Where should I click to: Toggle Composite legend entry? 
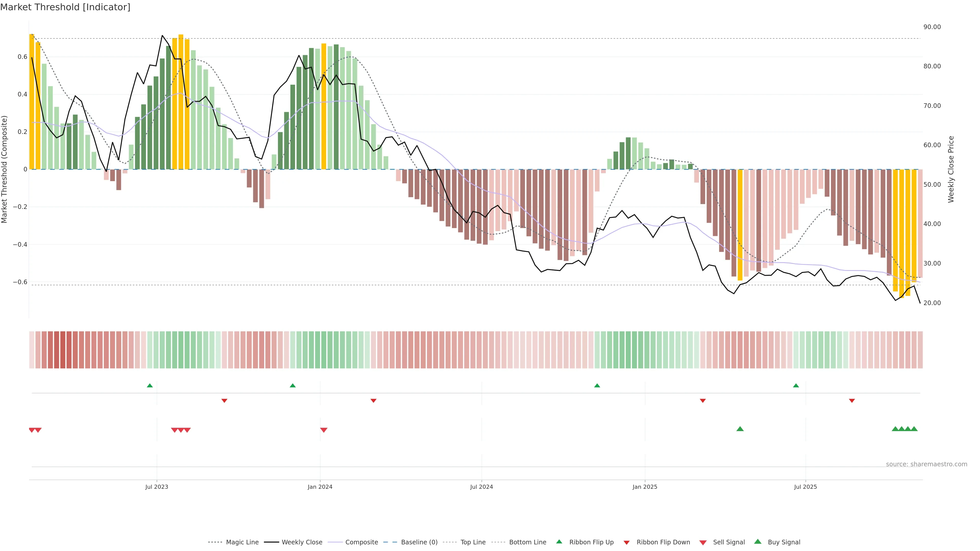(x=361, y=542)
